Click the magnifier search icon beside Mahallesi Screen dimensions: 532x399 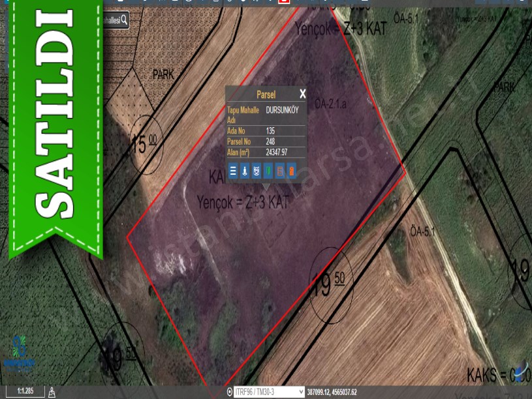[124, 21]
